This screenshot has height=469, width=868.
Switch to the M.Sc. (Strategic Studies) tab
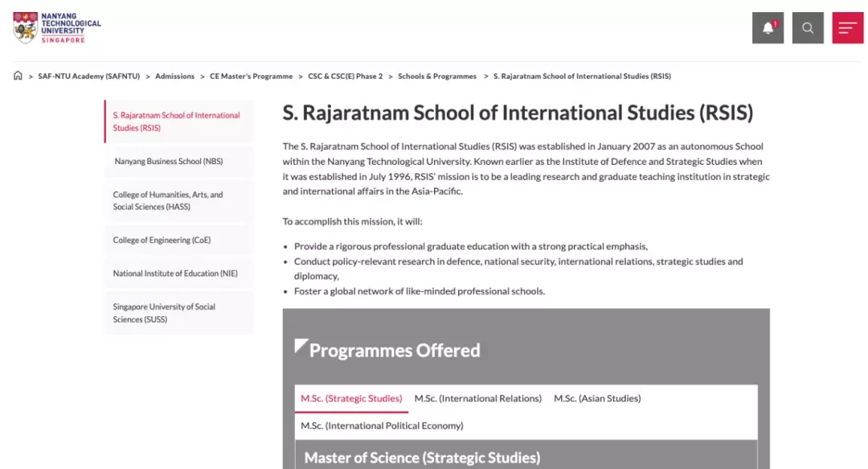click(x=351, y=398)
